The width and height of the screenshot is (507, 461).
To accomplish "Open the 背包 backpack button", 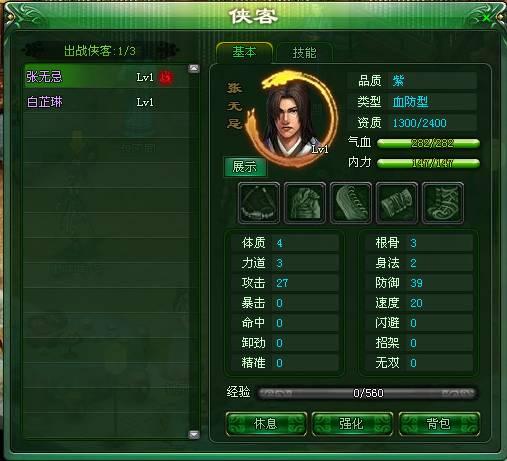I will click(439, 424).
